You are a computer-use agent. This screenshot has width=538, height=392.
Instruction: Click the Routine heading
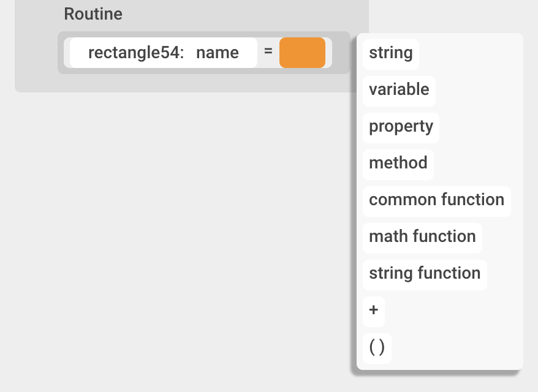coord(93,14)
